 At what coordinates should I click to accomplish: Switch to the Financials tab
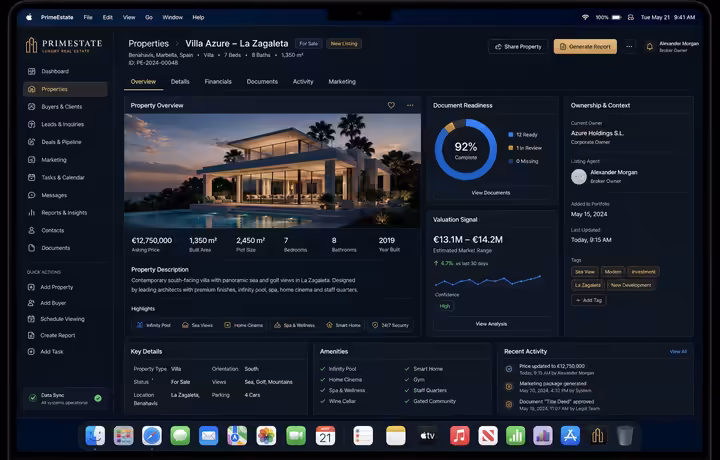pyautogui.click(x=218, y=82)
